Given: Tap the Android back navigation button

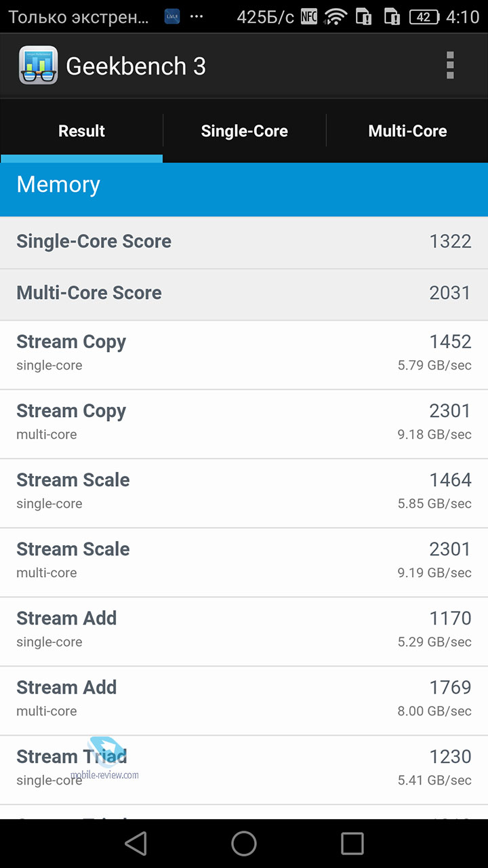Looking at the screenshot, I should tap(136, 844).
